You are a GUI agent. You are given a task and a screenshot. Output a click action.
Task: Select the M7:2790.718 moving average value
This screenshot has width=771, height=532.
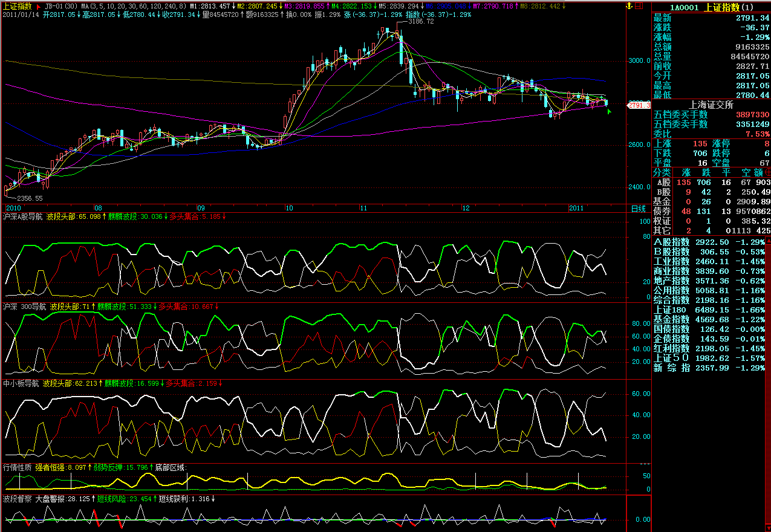click(492, 6)
